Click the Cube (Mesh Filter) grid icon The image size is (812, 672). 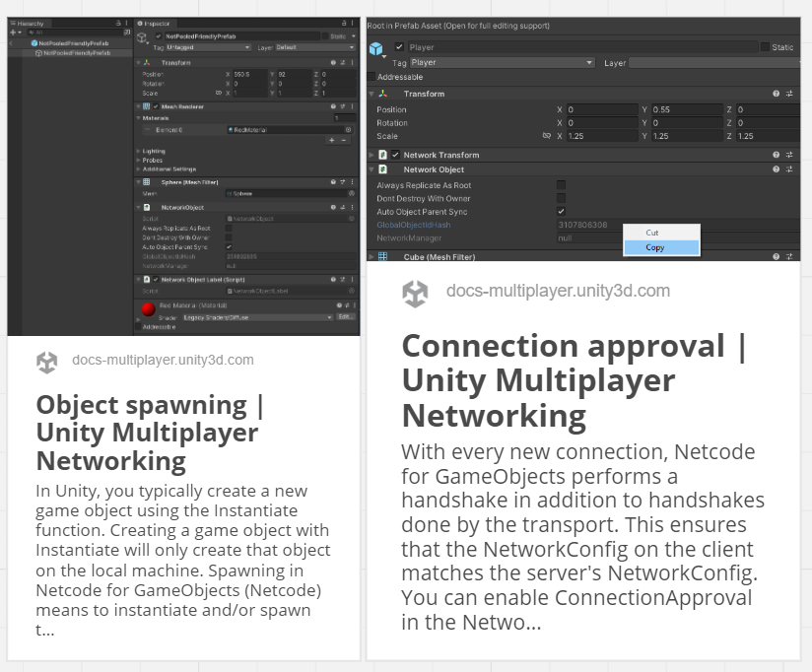(383, 256)
